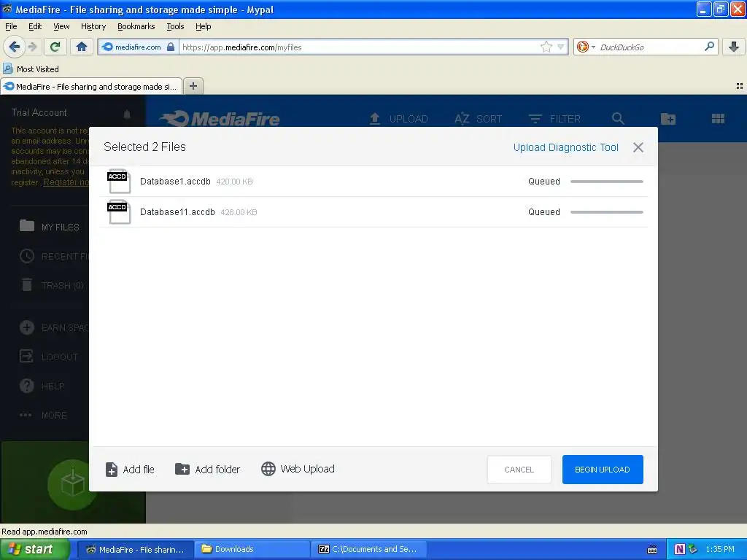Click the DuckDuckGo search input field
Screen dimensions: 747x560
[x=650, y=47]
